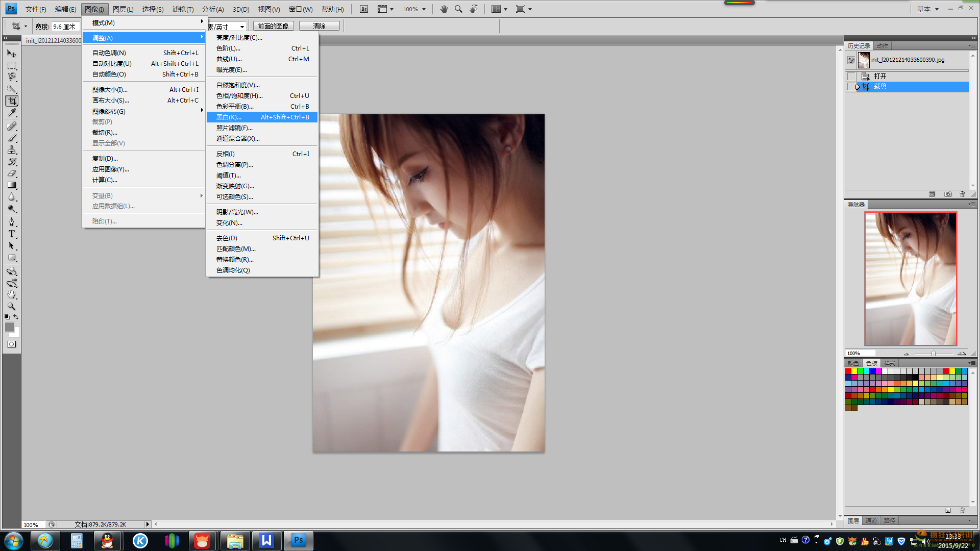The width and height of the screenshot is (980, 551).
Task: Select the Horizontal Type tool
Action: click(x=11, y=234)
